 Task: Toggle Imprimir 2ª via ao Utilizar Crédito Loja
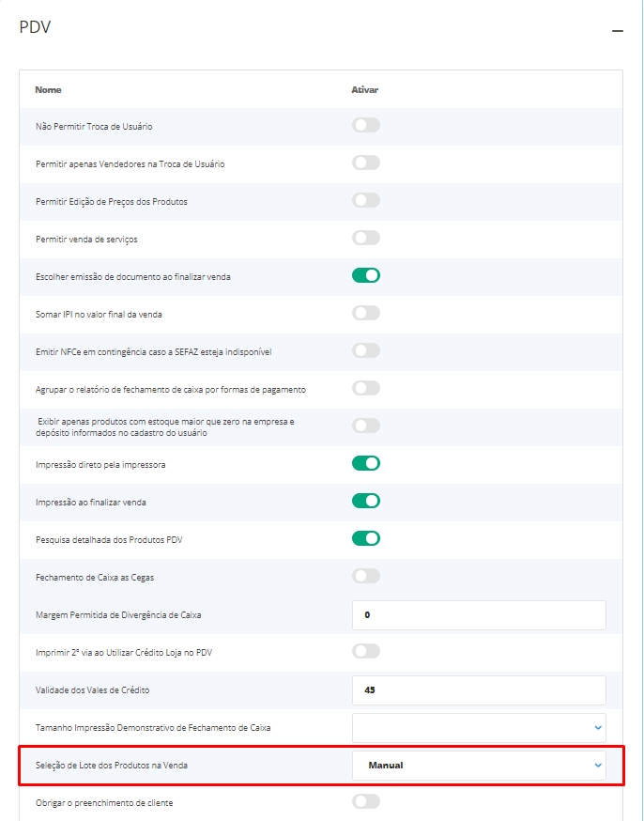(366, 651)
